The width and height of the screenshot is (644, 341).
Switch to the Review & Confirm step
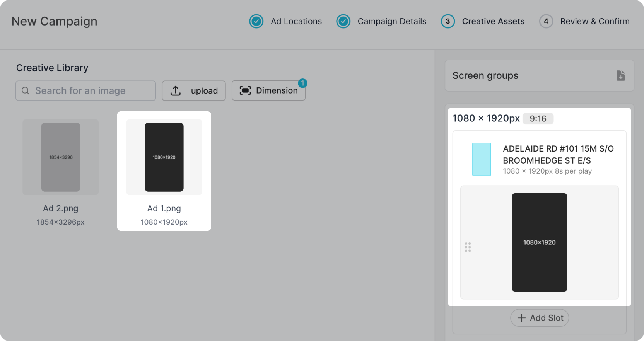pyautogui.click(x=594, y=21)
